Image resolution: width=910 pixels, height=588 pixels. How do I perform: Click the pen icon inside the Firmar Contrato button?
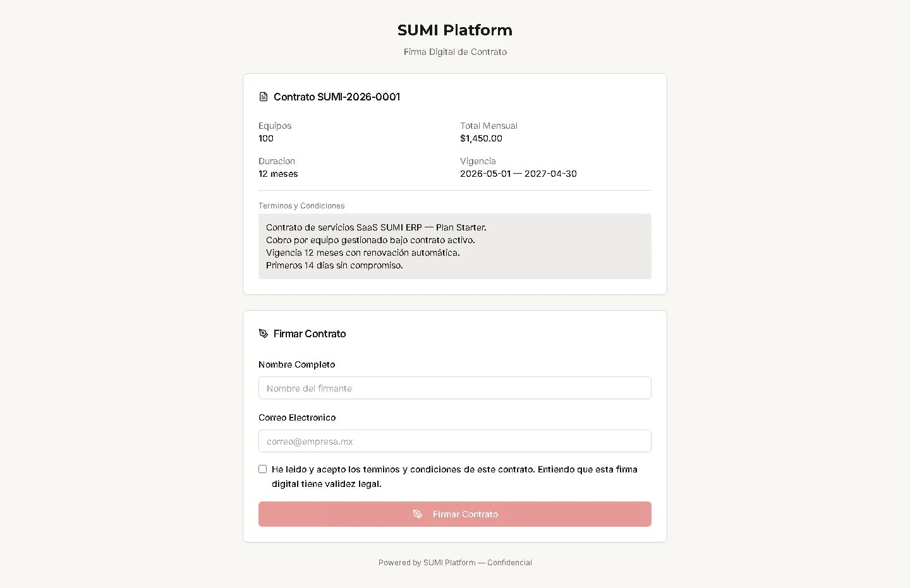click(418, 514)
